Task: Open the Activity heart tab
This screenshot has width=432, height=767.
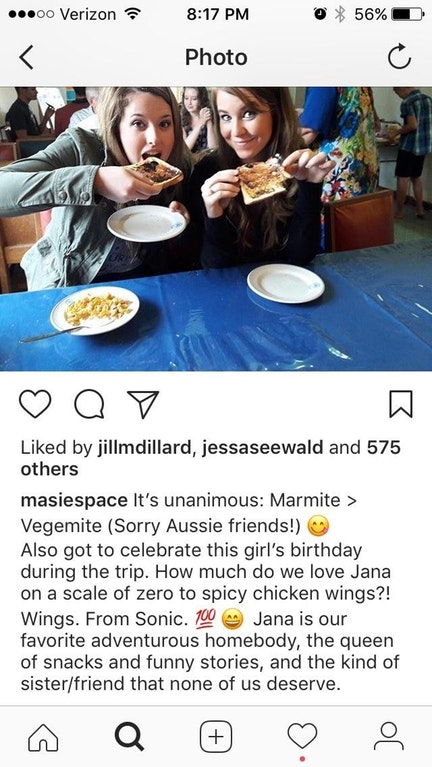Action: [302, 736]
